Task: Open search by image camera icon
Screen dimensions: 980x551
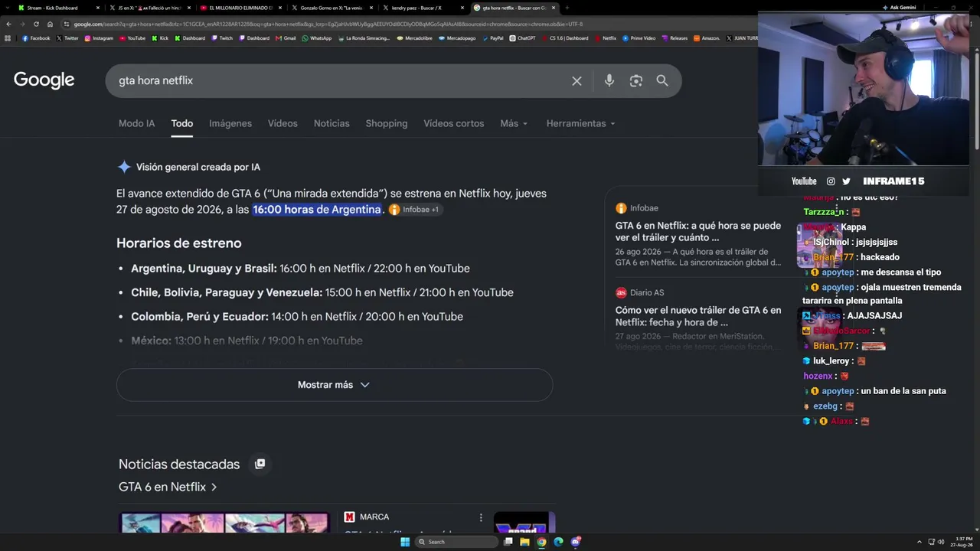Action: point(635,80)
